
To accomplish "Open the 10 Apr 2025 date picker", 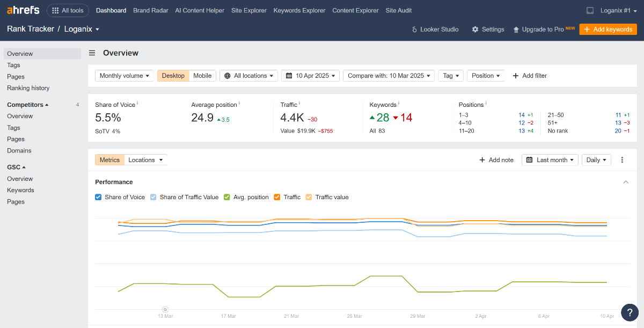I will [x=311, y=76].
